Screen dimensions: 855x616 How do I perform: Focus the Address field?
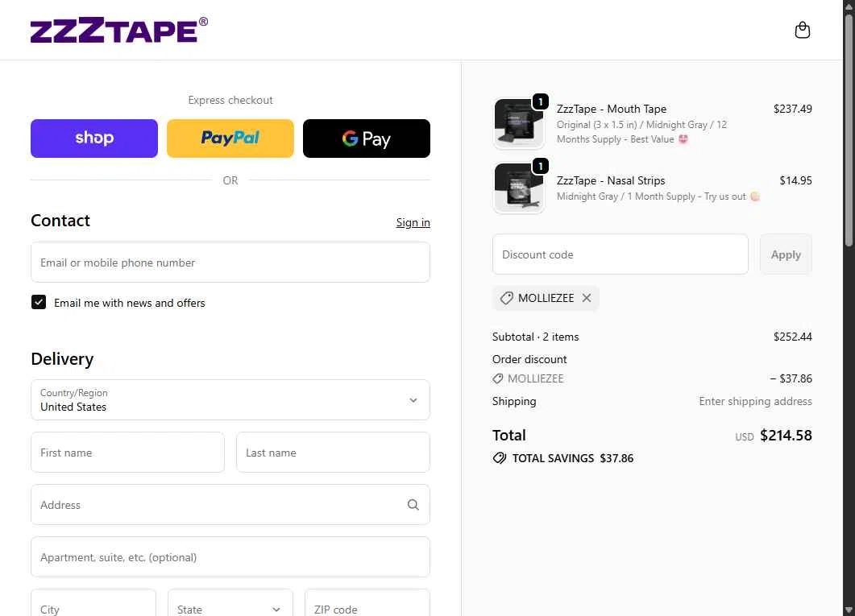[230, 505]
